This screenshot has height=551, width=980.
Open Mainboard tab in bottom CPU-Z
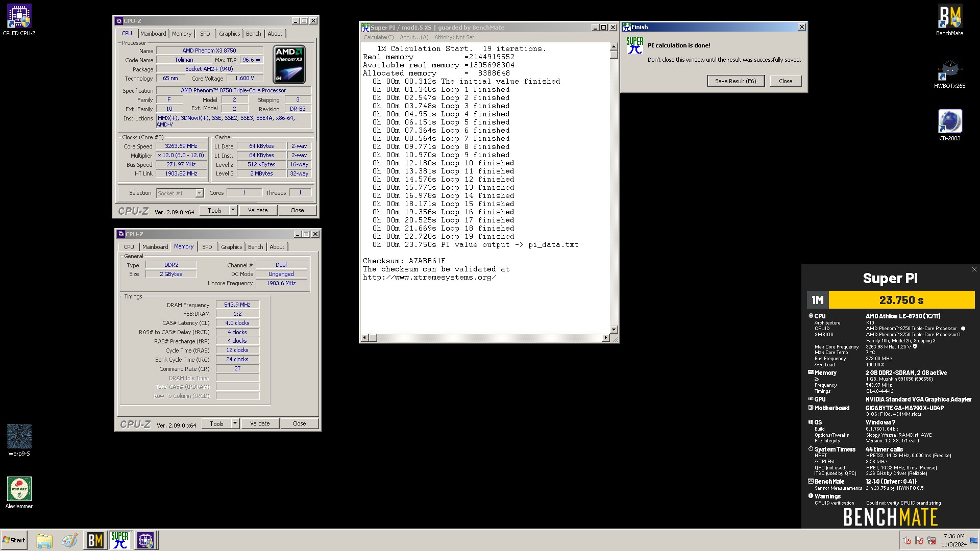tap(155, 247)
